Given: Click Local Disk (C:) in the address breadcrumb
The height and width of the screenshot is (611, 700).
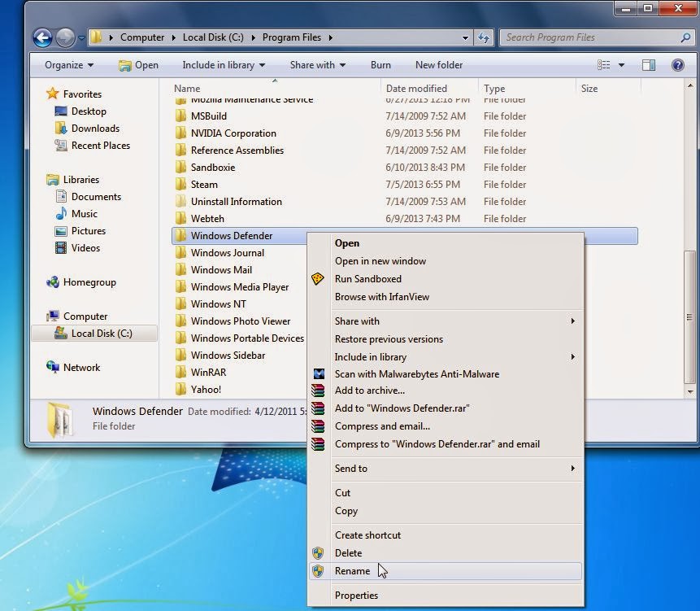Looking at the screenshot, I should click(213, 37).
